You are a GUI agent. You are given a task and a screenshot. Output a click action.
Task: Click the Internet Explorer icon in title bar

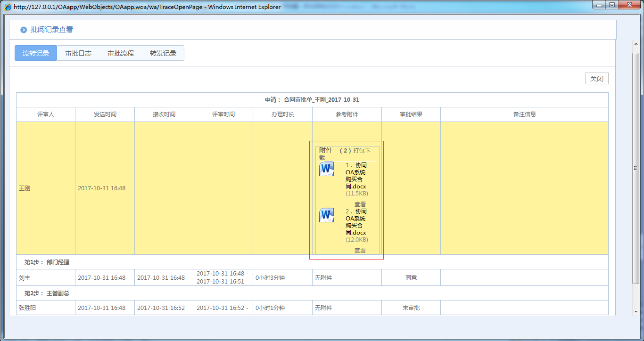(8, 7)
